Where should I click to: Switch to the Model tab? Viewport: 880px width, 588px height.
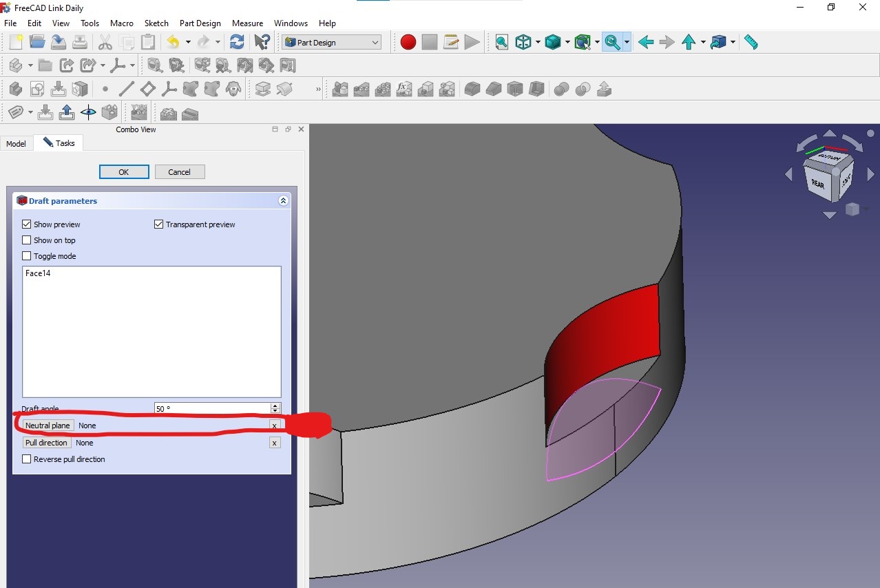click(16, 143)
